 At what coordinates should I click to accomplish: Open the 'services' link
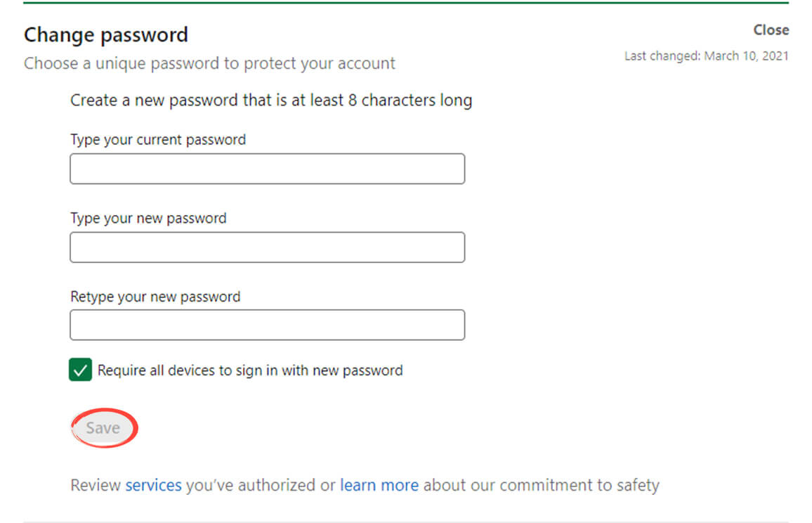(153, 484)
